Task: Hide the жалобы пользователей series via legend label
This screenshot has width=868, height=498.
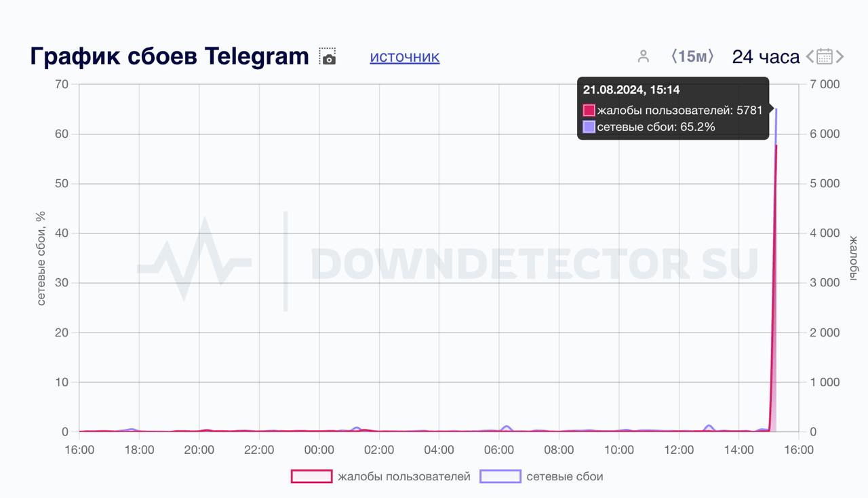Action: (x=404, y=476)
